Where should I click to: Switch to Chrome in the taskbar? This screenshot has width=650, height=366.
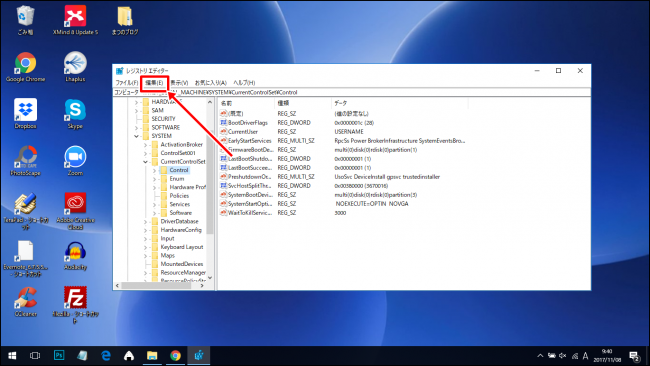(x=175, y=356)
